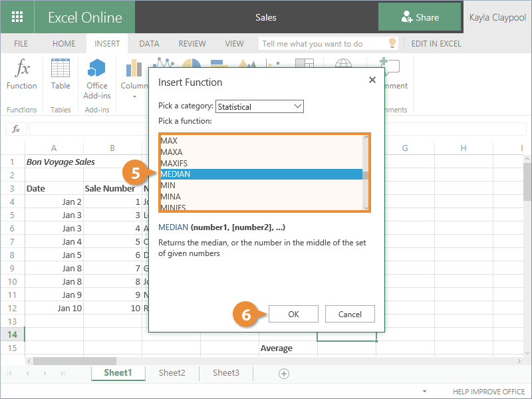Click Cancel in the dialog
Screen dimensions: 532x399
point(350,314)
